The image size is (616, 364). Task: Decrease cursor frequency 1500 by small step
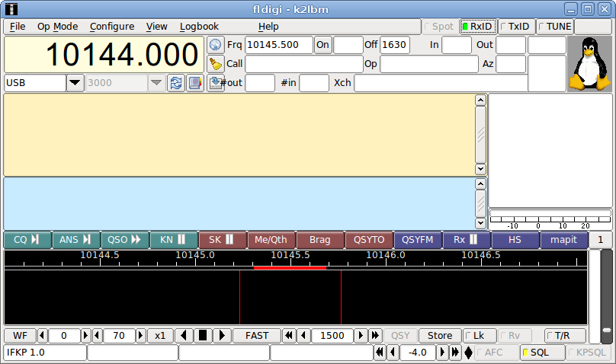[303, 336]
